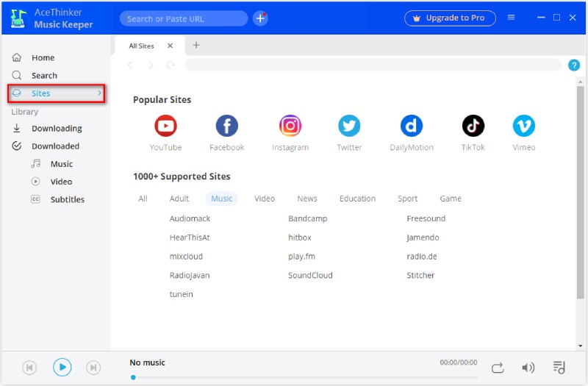
Task: Open the mixcloud site link
Action: 186,257
